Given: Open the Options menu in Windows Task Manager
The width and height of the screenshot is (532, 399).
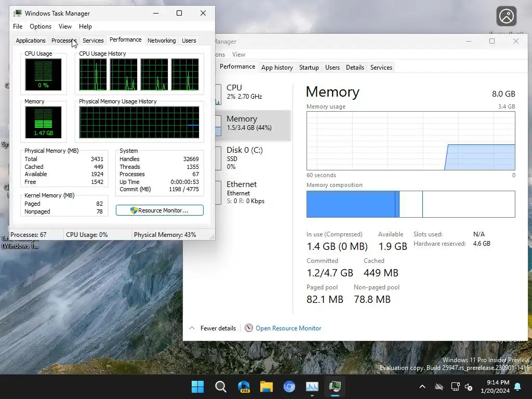Looking at the screenshot, I should (41, 26).
